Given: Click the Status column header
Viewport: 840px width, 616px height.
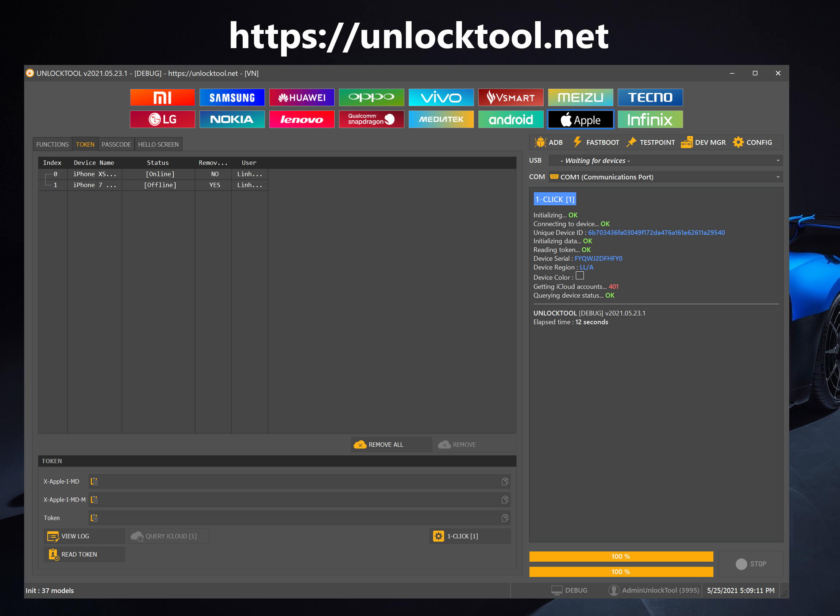Looking at the screenshot, I should pos(158,163).
